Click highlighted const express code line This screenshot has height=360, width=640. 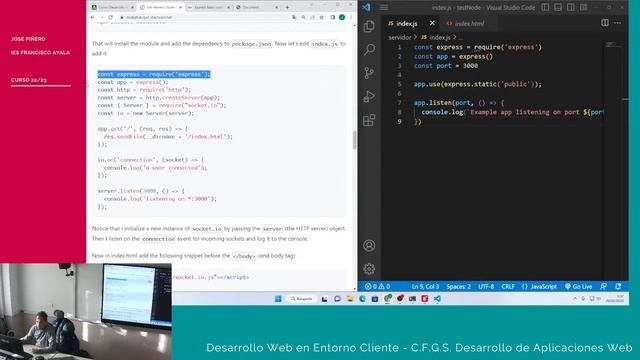(x=154, y=74)
